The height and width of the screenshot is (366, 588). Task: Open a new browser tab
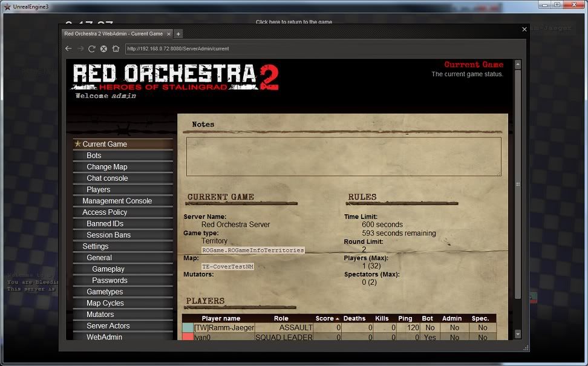[178, 34]
